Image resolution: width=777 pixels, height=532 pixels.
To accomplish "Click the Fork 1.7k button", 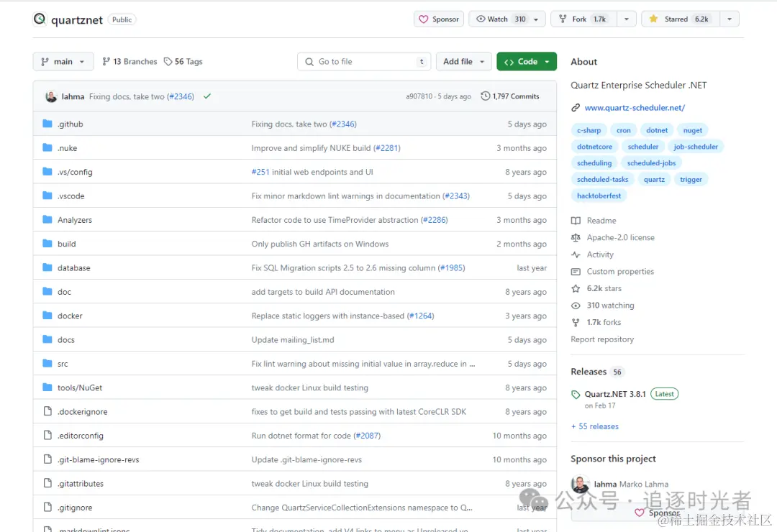I will (583, 19).
